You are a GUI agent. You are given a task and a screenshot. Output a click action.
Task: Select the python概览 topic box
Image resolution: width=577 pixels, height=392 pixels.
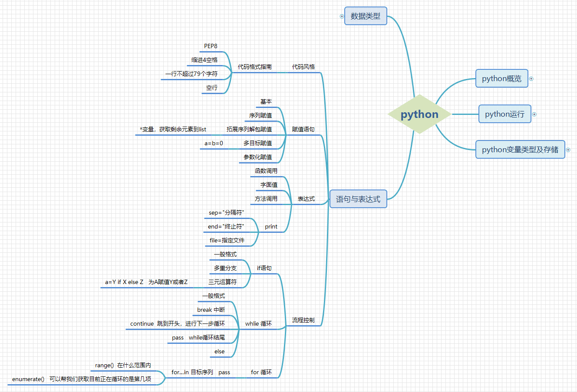pyautogui.click(x=502, y=78)
